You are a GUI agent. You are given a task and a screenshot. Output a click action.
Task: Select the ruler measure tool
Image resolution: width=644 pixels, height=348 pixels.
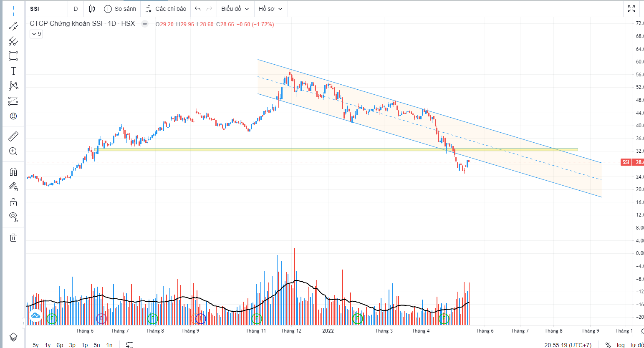pos(13,136)
